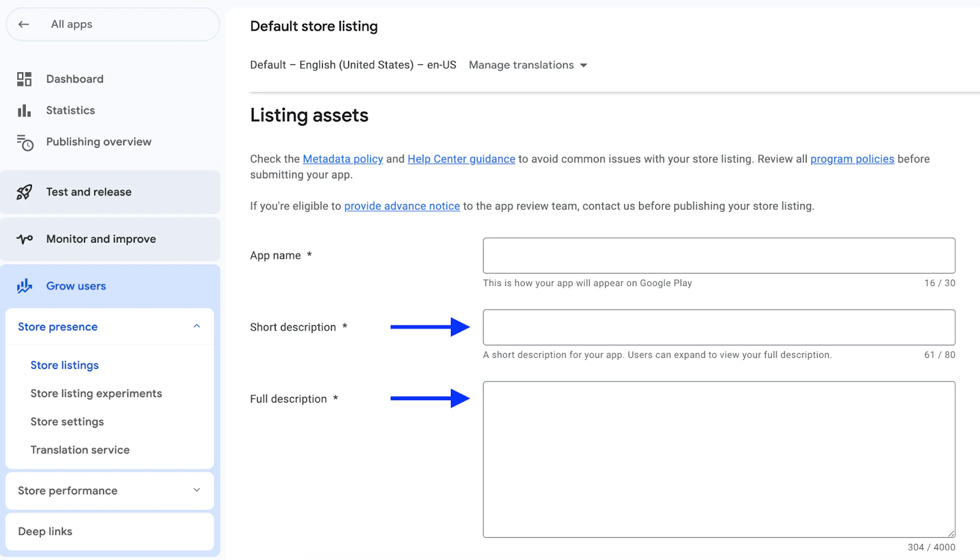
Task: Click the back arrow beside All apps
Action: (x=24, y=25)
